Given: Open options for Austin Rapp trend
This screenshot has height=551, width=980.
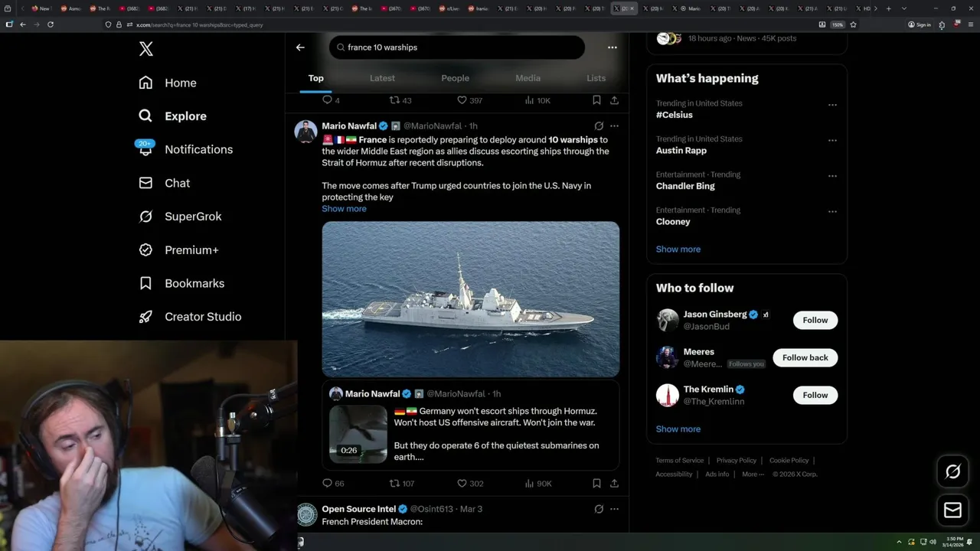Looking at the screenshot, I should click(x=832, y=141).
